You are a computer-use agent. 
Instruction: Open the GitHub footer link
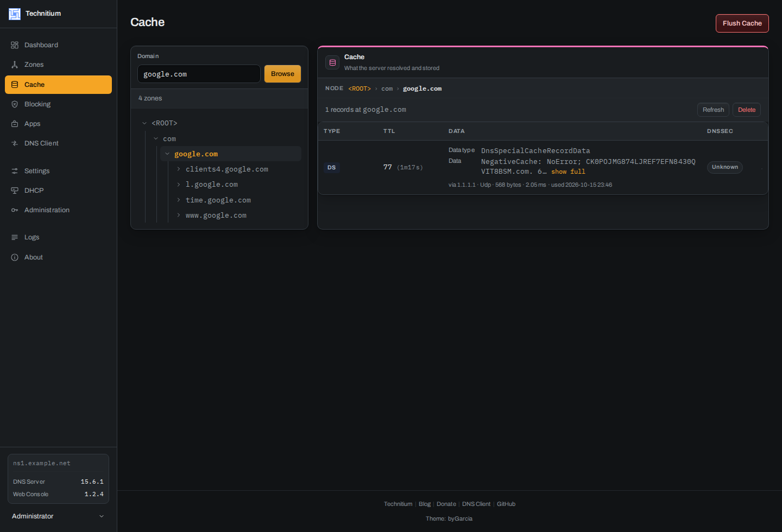coord(506,504)
